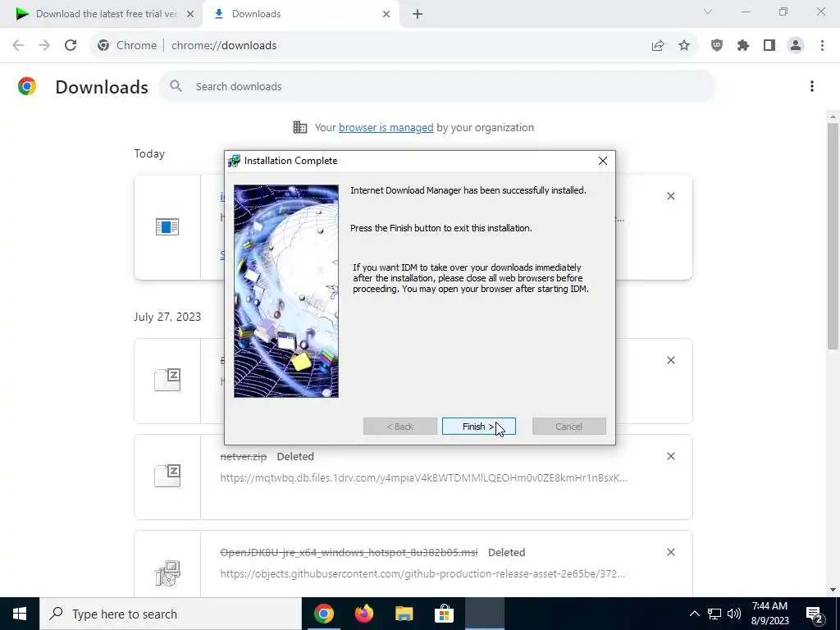Click the share this page icon
The image size is (840, 630).
click(x=658, y=46)
